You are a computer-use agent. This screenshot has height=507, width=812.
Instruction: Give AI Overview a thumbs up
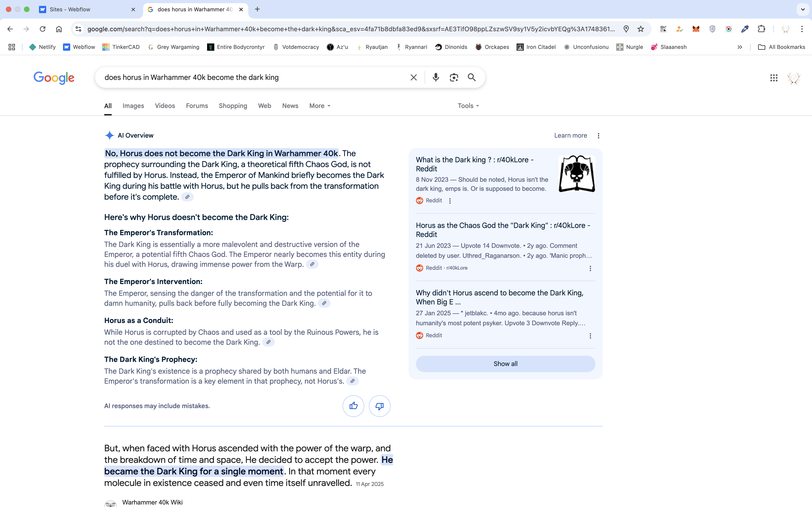(x=353, y=406)
